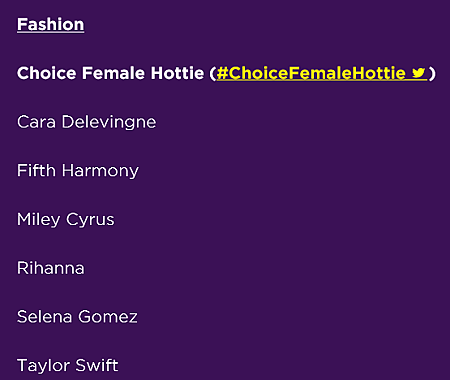Viewport: 450px width, 380px height.
Task: Click the opening parenthesis before the hashtag
Action: [213, 73]
